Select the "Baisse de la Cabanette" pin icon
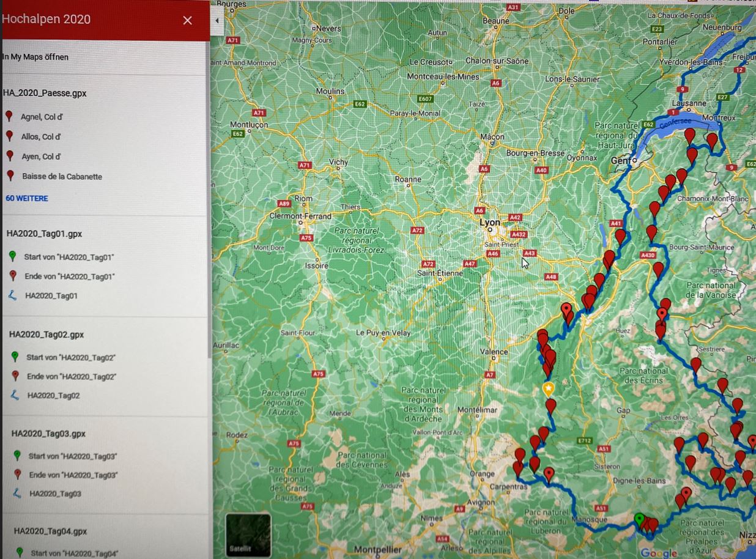 tap(10, 176)
